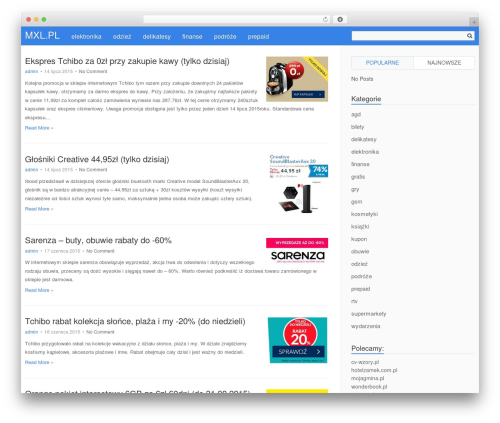500x423 pixels.
Task: Open kupon category link
Action: click(359, 239)
